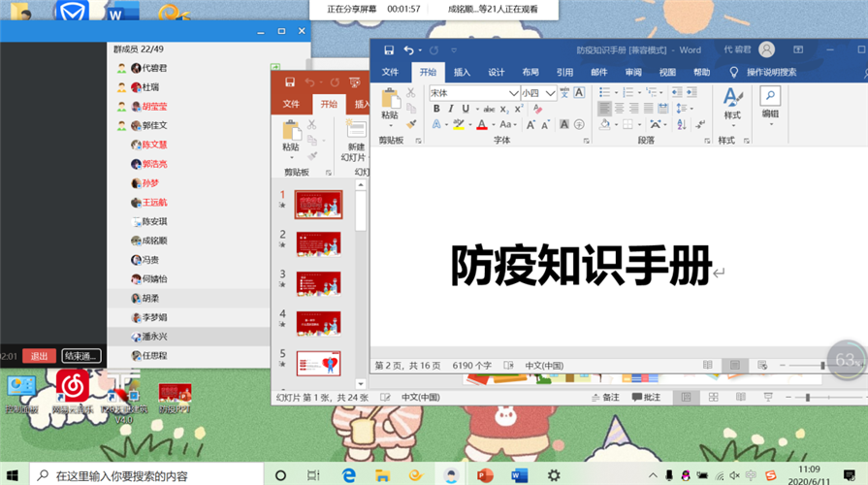Toggle center paragraph alignment in Word

(x=619, y=110)
